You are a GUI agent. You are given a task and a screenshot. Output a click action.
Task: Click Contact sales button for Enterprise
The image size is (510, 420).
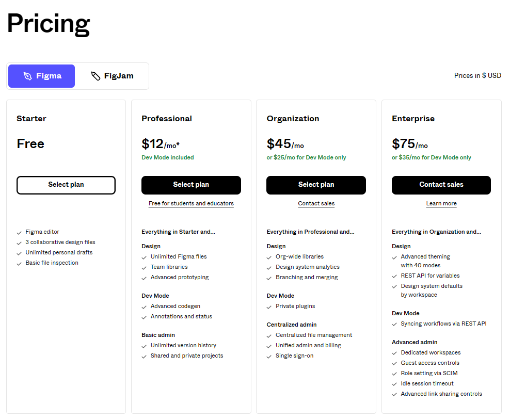(x=441, y=185)
